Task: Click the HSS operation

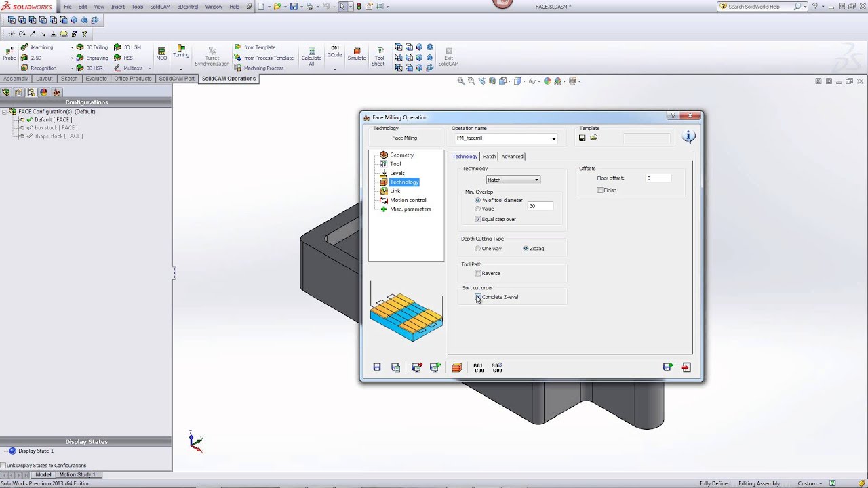Action: (123, 58)
